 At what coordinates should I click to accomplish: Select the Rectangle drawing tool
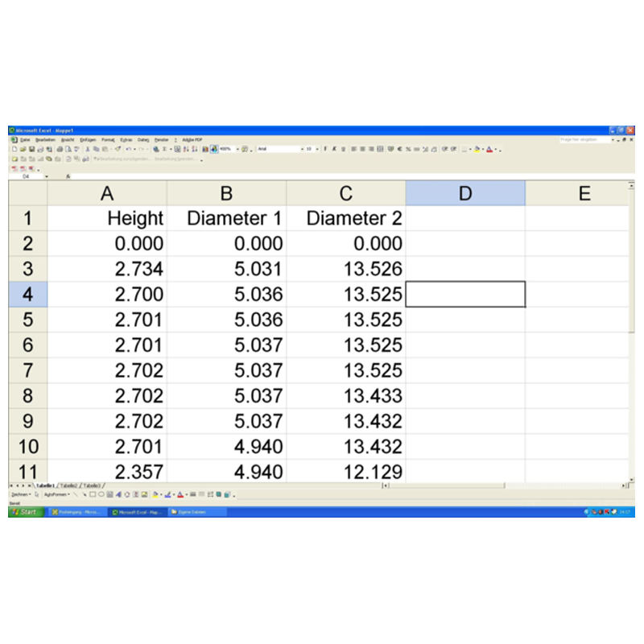pyautogui.click(x=93, y=494)
